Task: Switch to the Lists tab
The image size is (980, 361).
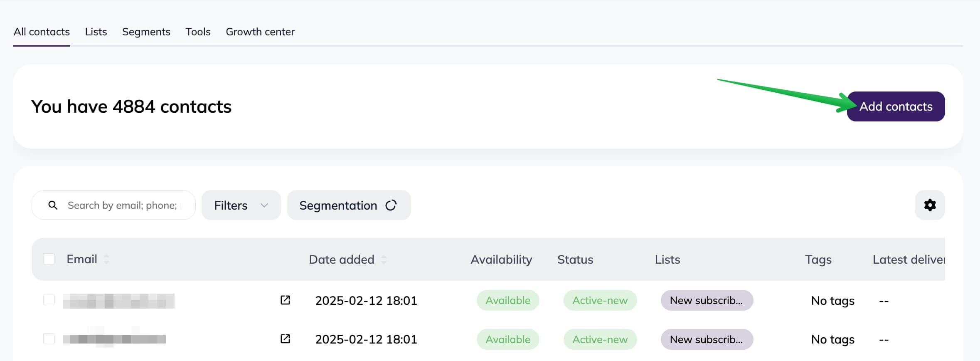Action: [96, 32]
